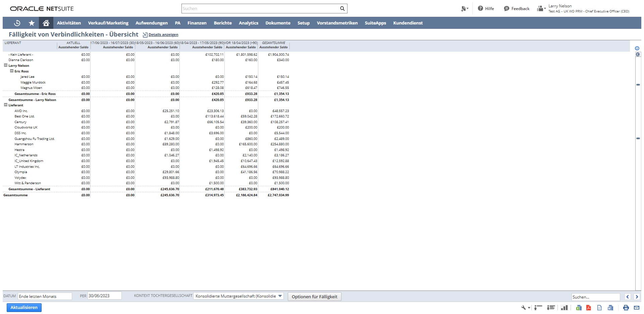Click the collapse all rows icon

click(538, 307)
